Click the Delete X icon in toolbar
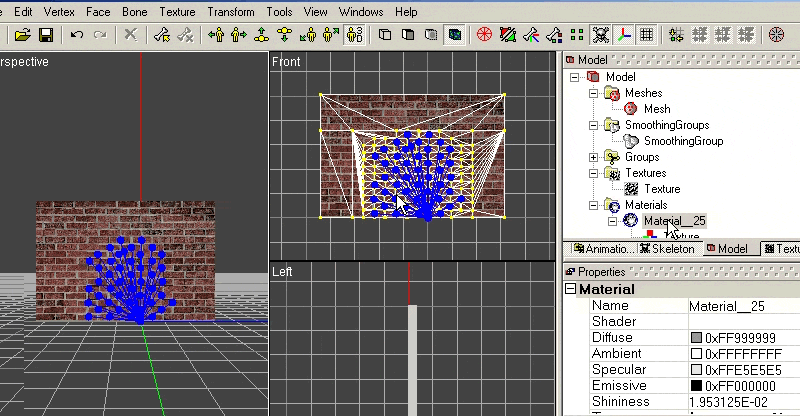The width and height of the screenshot is (800, 416). point(131,35)
